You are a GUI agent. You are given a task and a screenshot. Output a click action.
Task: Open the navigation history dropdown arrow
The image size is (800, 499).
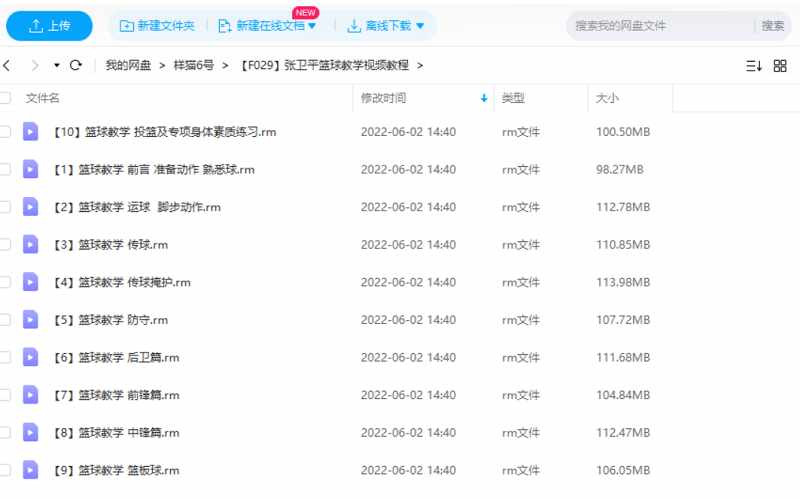(x=57, y=65)
